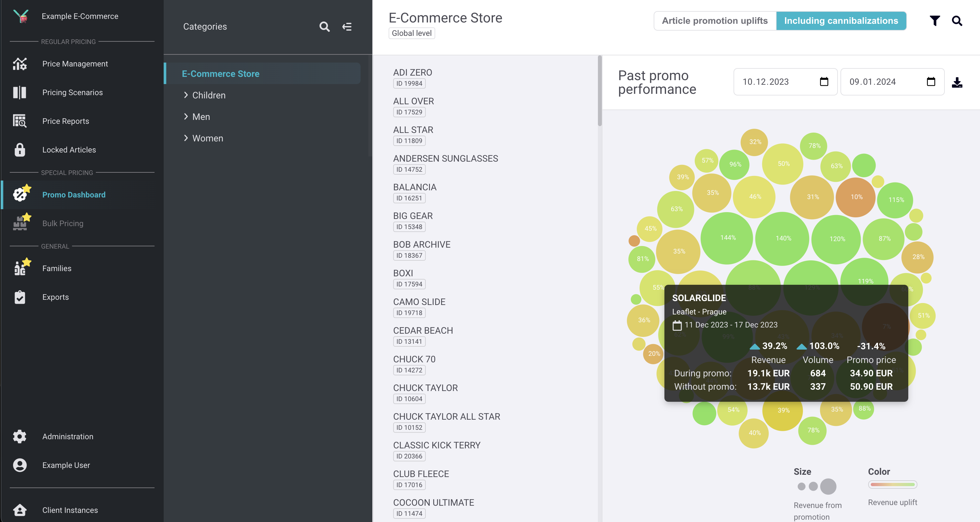Search within the Categories panel
The width and height of the screenshot is (980, 522).
click(324, 27)
